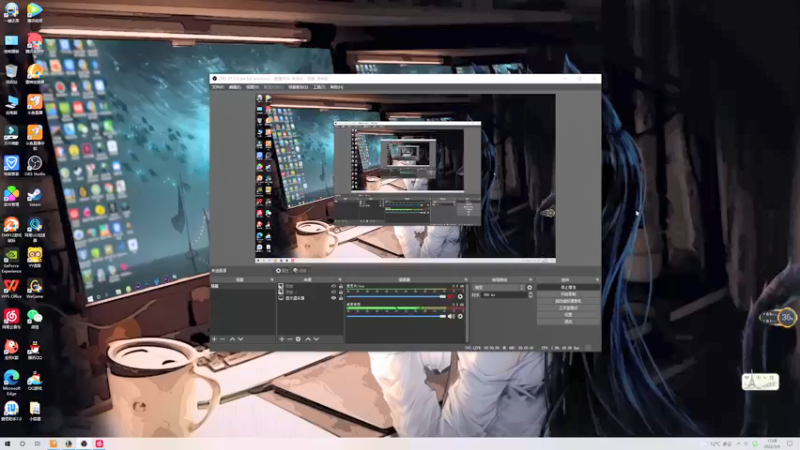Click Exit in Controls dock
The image size is (800, 450).
point(568,322)
